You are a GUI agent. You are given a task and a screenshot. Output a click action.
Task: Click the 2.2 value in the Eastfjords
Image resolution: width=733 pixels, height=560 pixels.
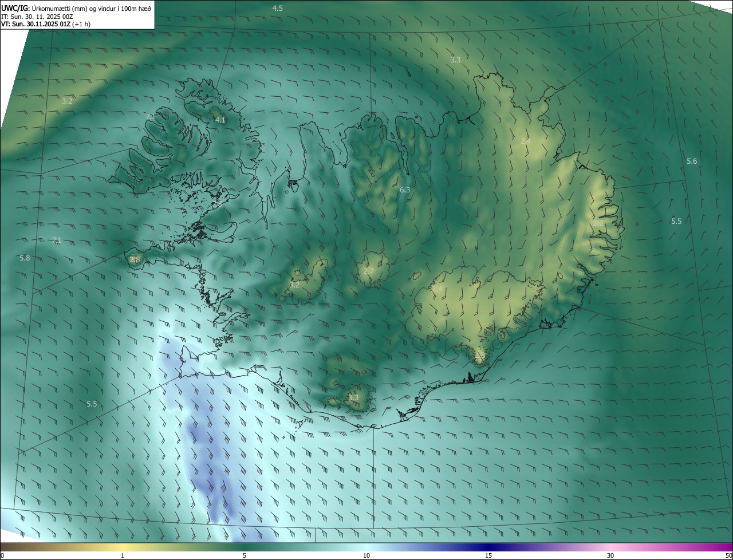point(597,223)
